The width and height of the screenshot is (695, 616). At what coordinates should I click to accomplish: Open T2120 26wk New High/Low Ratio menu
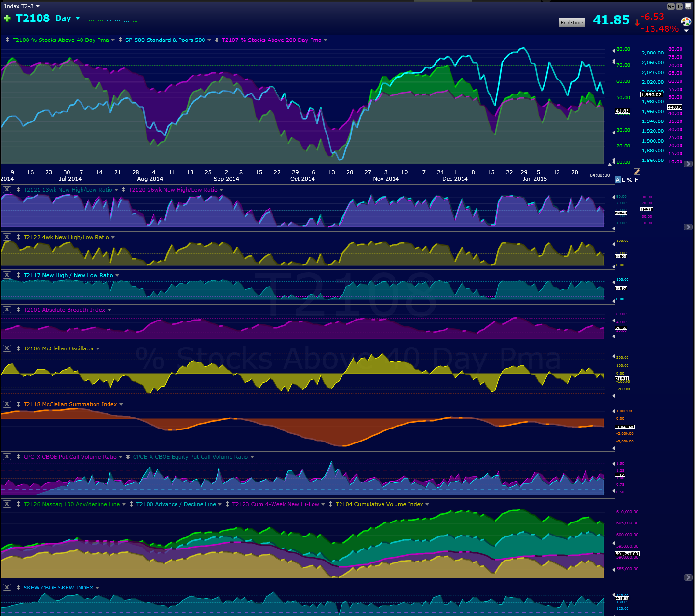coord(221,190)
